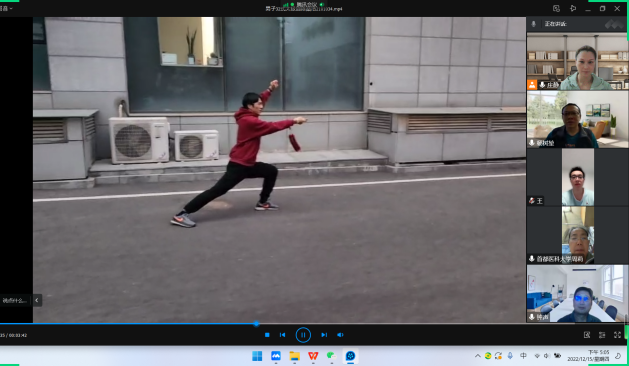The height and width of the screenshot is (366, 629).
Task: Expand hidden system tray icons chevron
Action: tap(477, 356)
